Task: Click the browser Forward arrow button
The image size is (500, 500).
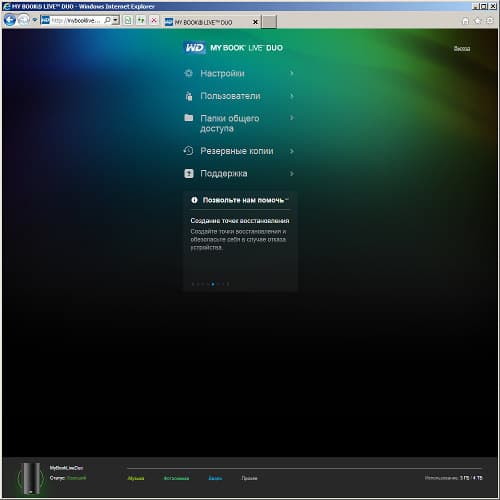Action: coord(23,21)
